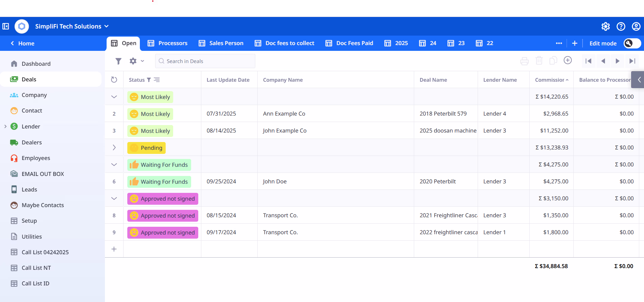This screenshot has width=644, height=302.
Task: Select the Ann Example Co cell
Action: 335,114
